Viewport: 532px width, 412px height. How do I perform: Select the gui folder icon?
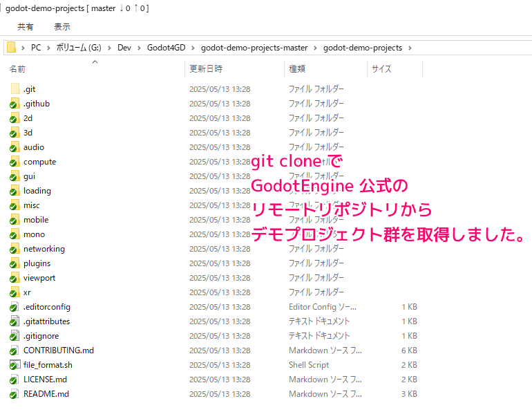pyautogui.click(x=15, y=176)
